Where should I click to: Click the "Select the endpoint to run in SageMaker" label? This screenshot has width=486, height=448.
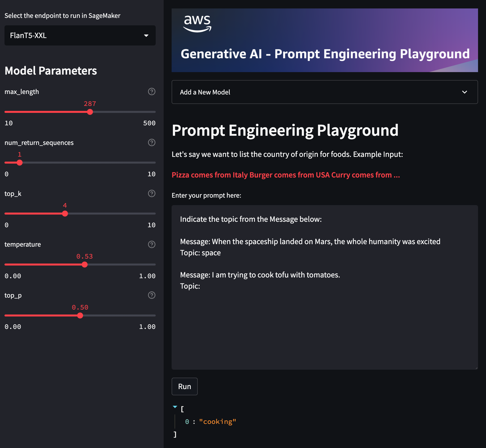[x=62, y=16]
